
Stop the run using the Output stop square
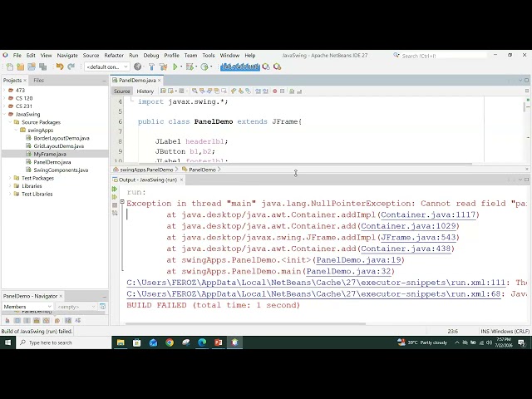(x=115, y=205)
